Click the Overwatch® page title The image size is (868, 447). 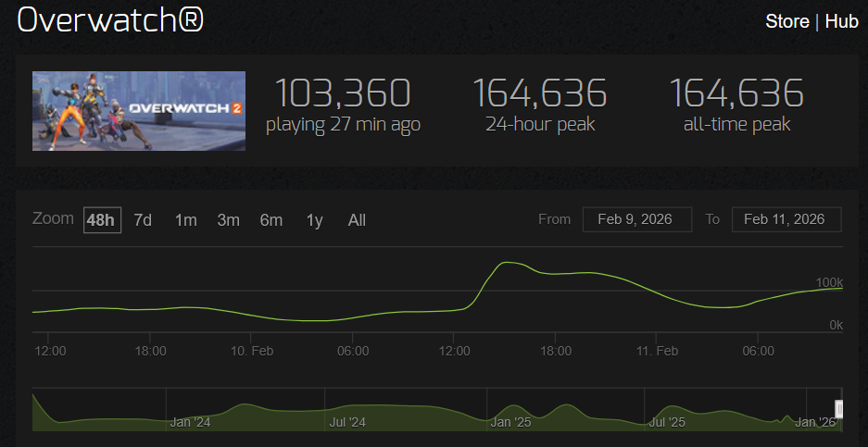tap(111, 21)
